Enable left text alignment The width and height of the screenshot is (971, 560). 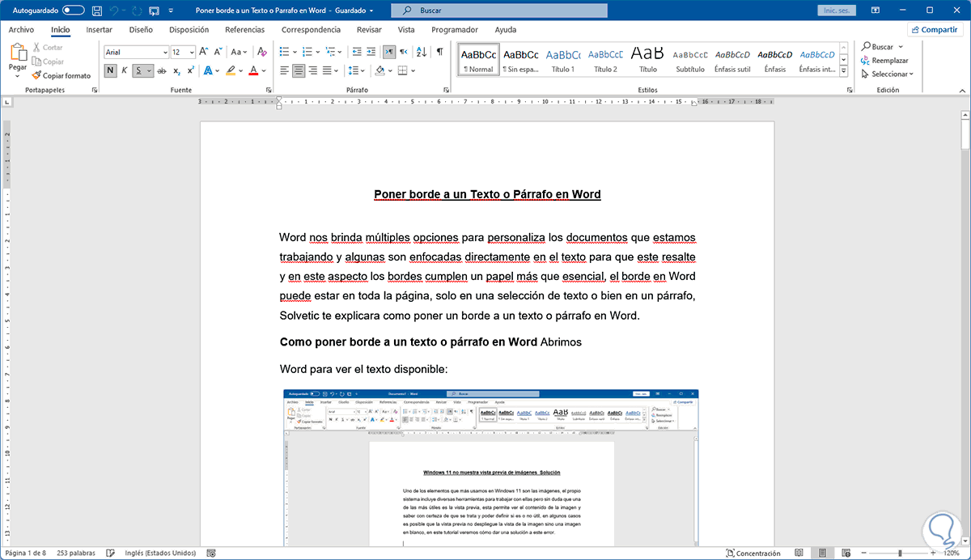[283, 70]
